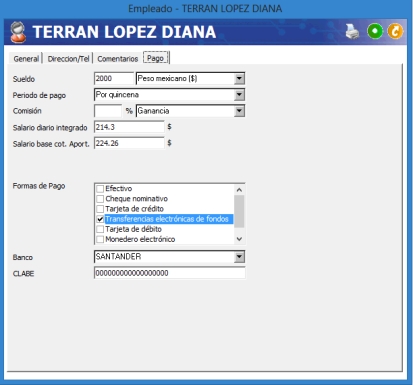Switch to the General tab
The height and width of the screenshot is (385, 413).
[x=26, y=59]
